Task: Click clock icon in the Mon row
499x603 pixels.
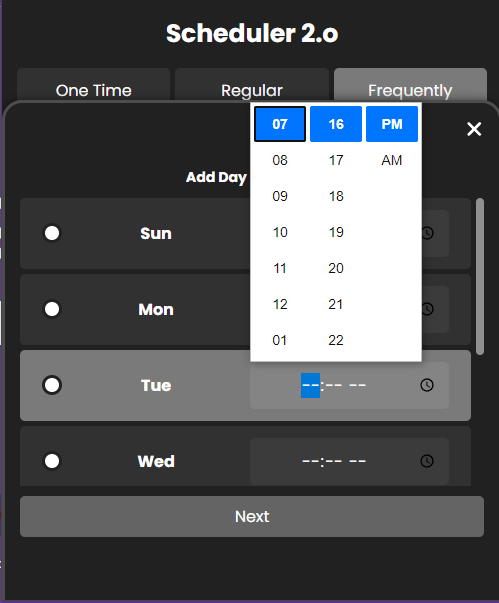Action: (x=427, y=309)
